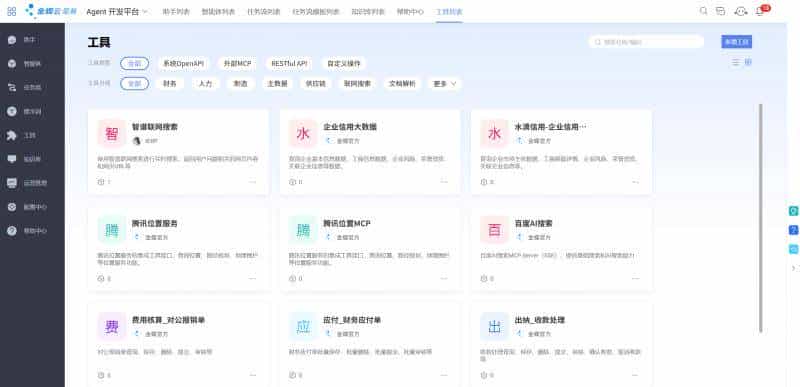
Task: Open more menu on 企业信用大数据 card
Action: tap(444, 182)
